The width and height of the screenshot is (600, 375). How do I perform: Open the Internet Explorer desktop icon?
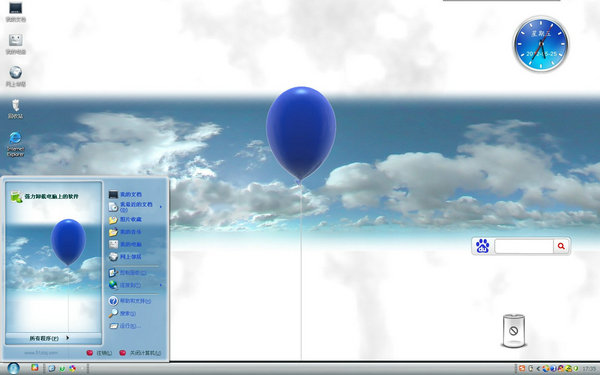point(15,144)
